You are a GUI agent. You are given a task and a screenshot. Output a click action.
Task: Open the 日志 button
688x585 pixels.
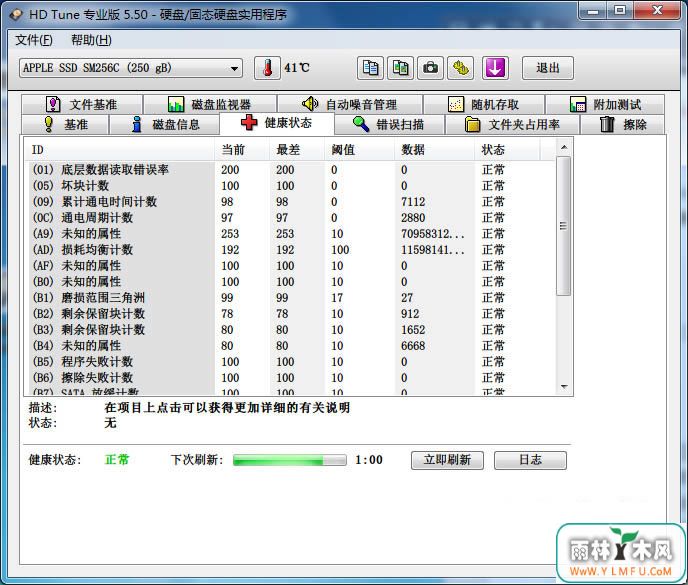(x=530, y=460)
